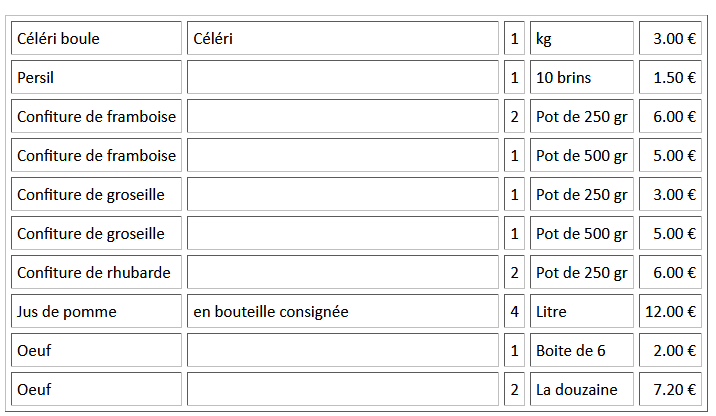Click the 12.00 € price cell
Screen dimensions: 716x416
[x=670, y=312]
